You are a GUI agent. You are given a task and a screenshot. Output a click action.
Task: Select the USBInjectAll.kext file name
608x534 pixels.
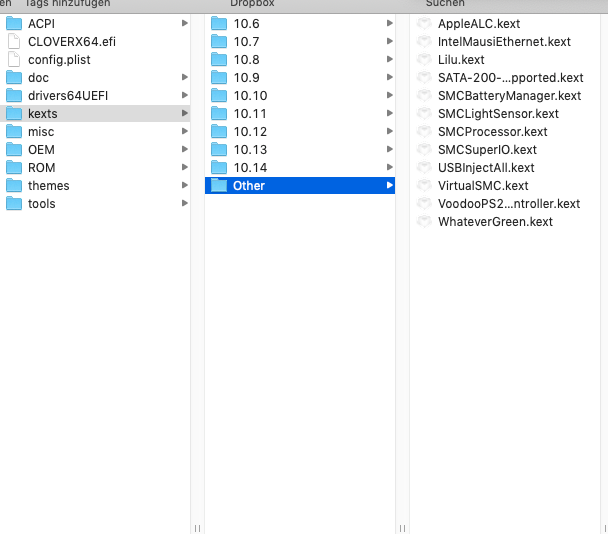pos(486,168)
